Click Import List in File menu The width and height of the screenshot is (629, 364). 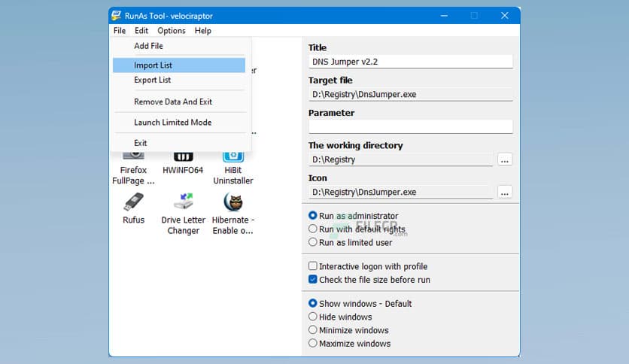point(153,65)
